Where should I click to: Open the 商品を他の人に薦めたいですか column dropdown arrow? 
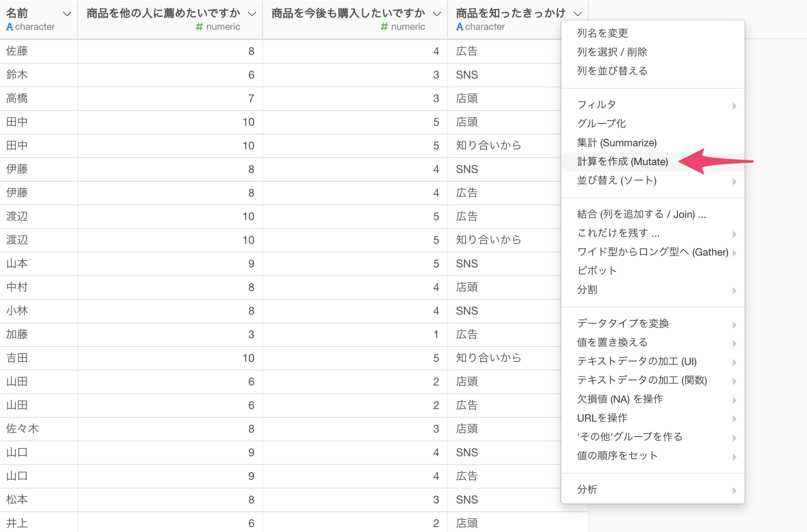252,14
